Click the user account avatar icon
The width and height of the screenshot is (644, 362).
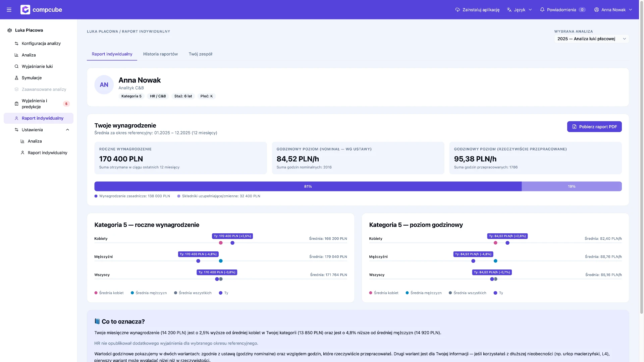coord(596,10)
